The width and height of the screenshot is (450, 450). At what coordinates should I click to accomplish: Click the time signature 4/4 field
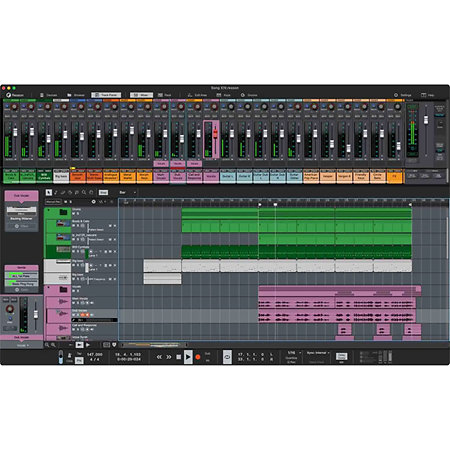pos(95,359)
